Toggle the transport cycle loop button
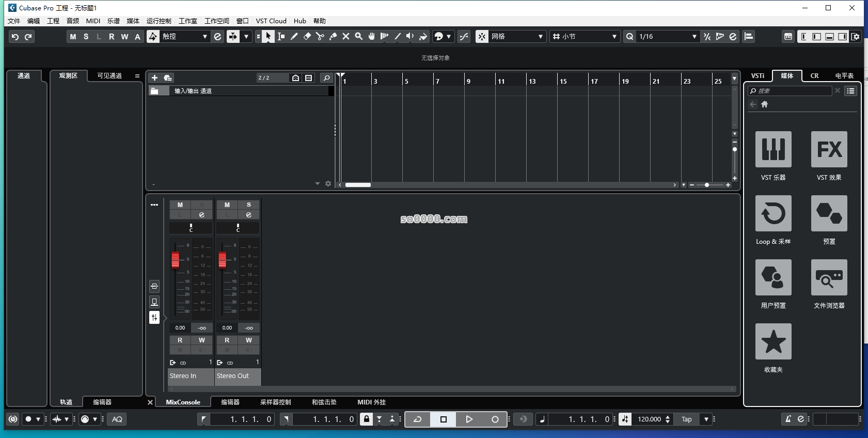This screenshot has height=438, width=868. tap(418, 419)
